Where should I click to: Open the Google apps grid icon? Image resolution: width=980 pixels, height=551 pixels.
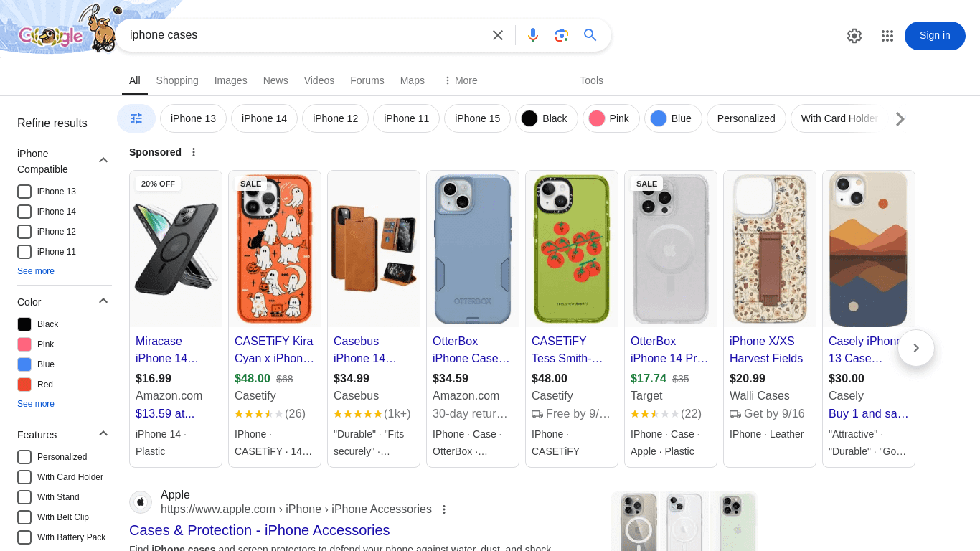887,36
